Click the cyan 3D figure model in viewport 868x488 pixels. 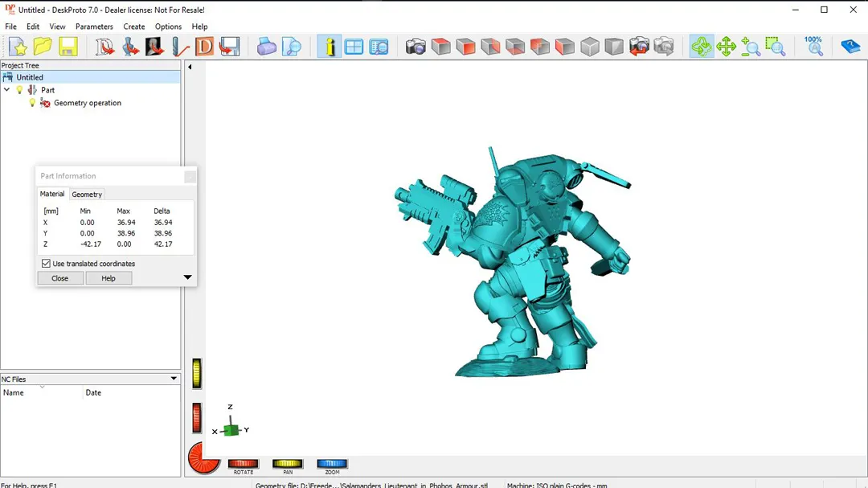coord(519,260)
